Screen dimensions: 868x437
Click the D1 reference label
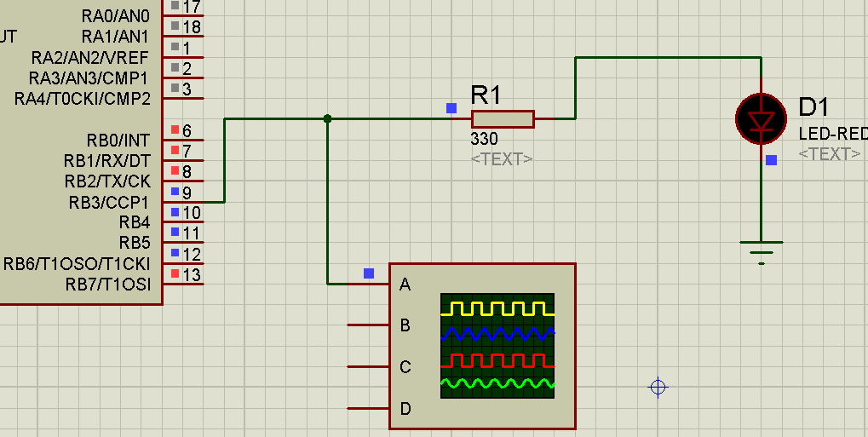click(813, 106)
